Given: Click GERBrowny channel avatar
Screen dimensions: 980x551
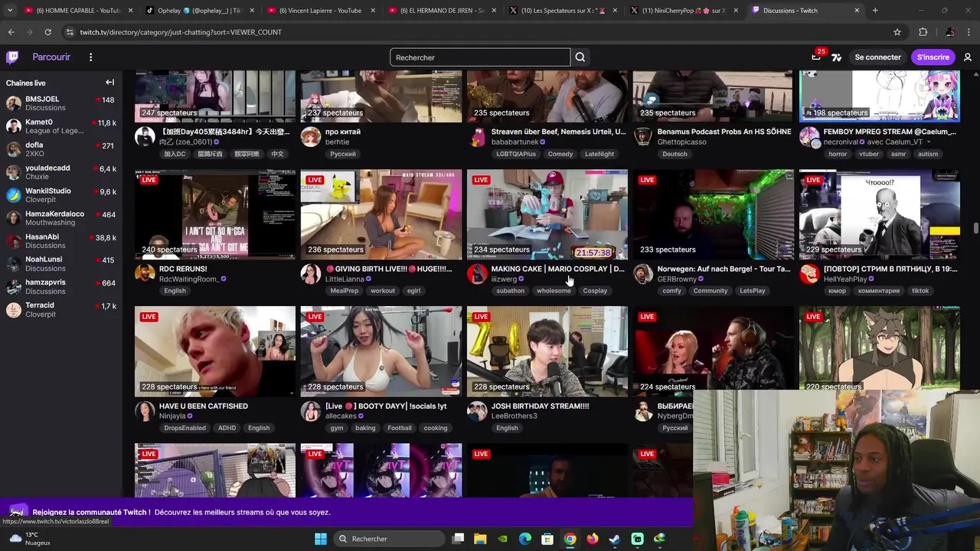Looking at the screenshot, I should pos(643,274).
